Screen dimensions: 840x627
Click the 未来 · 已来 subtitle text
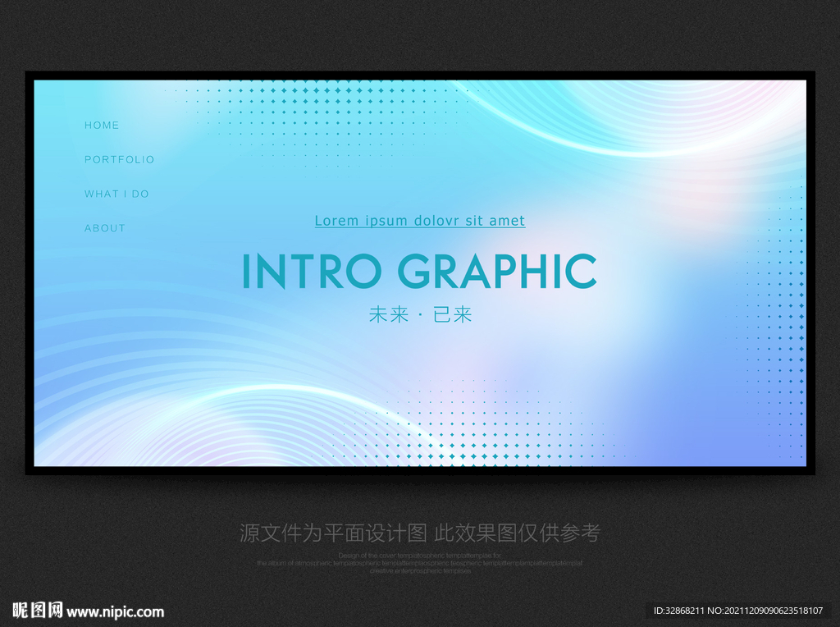click(x=421, y=314)
